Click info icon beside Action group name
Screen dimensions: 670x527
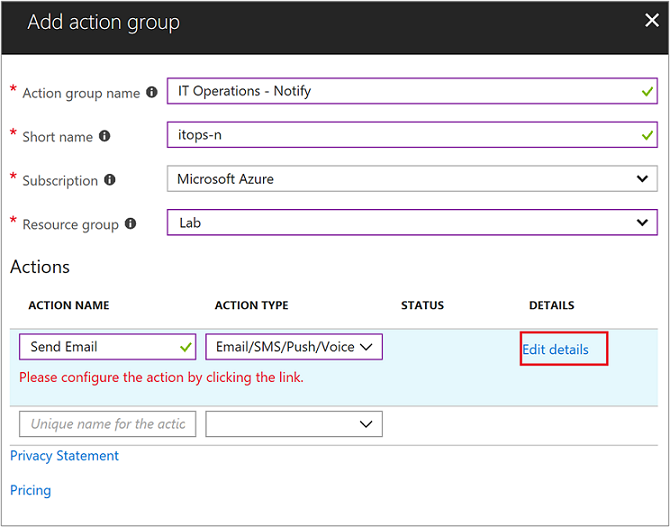click(152, 92)
